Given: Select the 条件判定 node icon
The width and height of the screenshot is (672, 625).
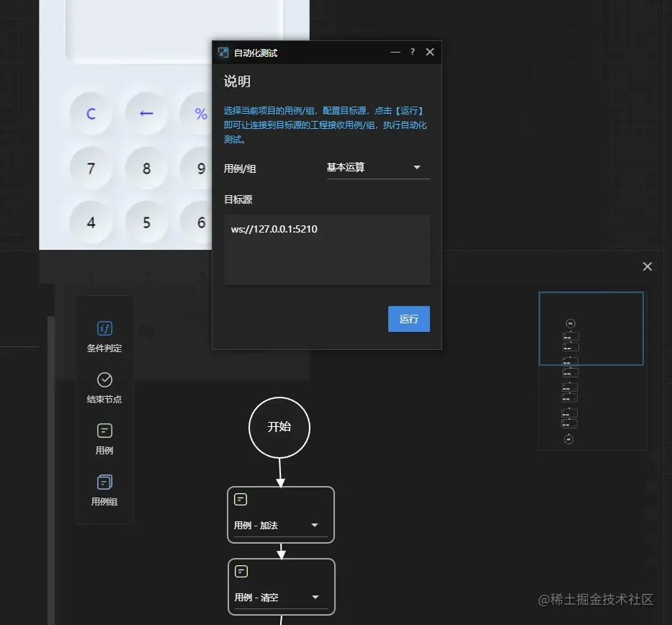Looking at the screenshot, I should coord(104,328).
